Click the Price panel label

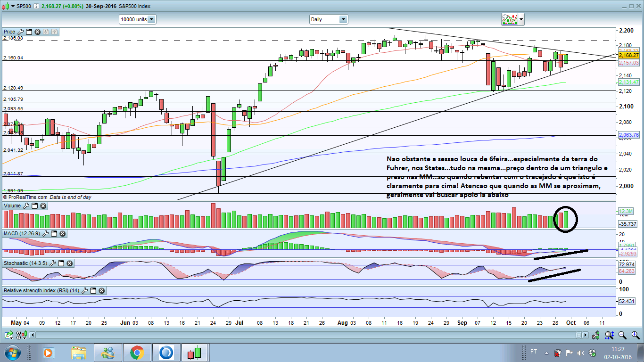pyautogui.click(x=9, y=32)
